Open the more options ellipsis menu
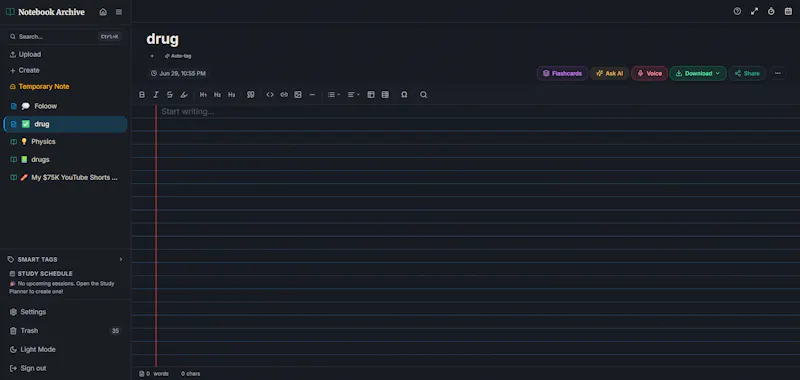 pos(778,73)
